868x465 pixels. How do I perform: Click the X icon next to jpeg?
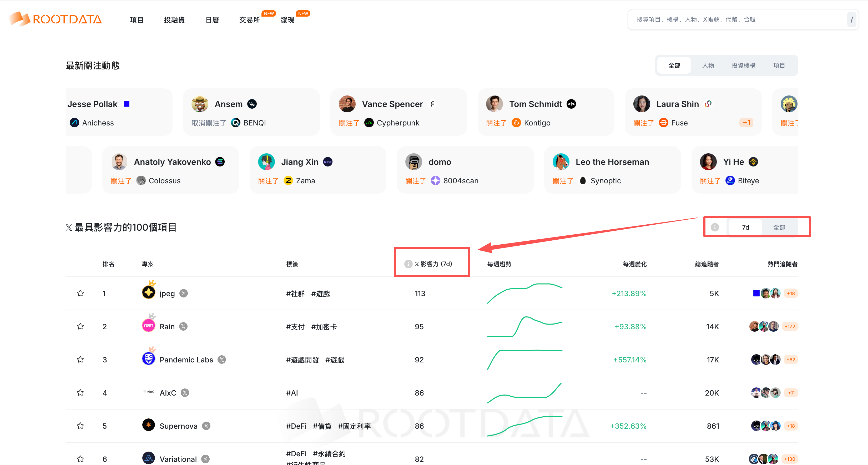[184, 293]
